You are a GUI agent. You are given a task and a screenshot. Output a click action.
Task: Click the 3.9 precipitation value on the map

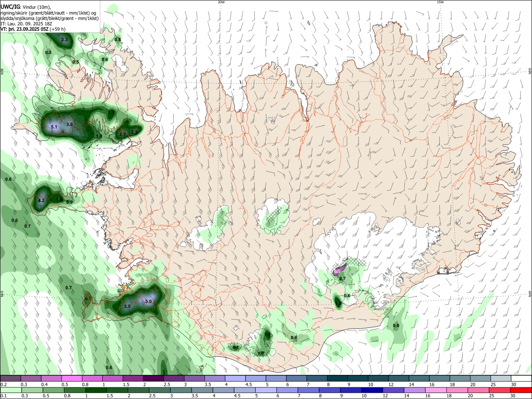[69, 124]
